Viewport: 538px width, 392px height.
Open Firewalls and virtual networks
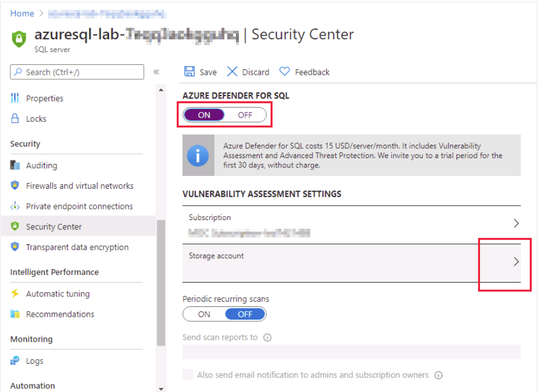pyautogui.click(x=79, y=186)
